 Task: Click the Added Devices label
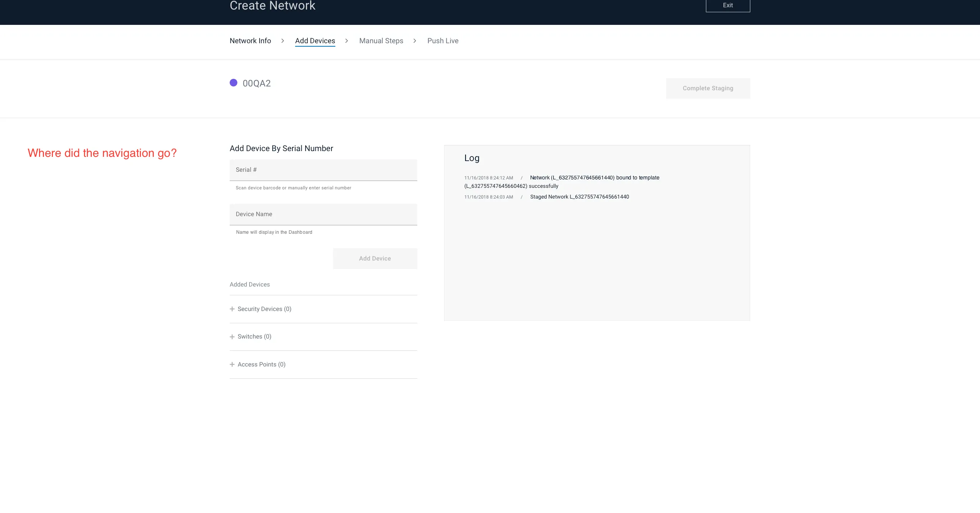(250, 285)
